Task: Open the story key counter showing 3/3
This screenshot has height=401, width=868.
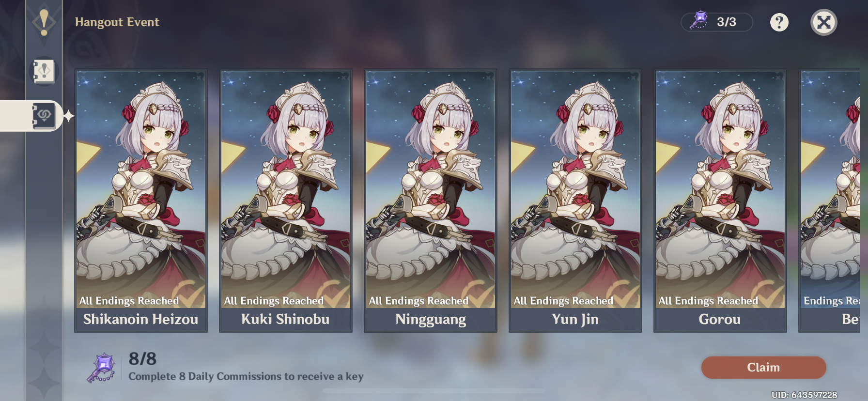Action: coord(717,22)
